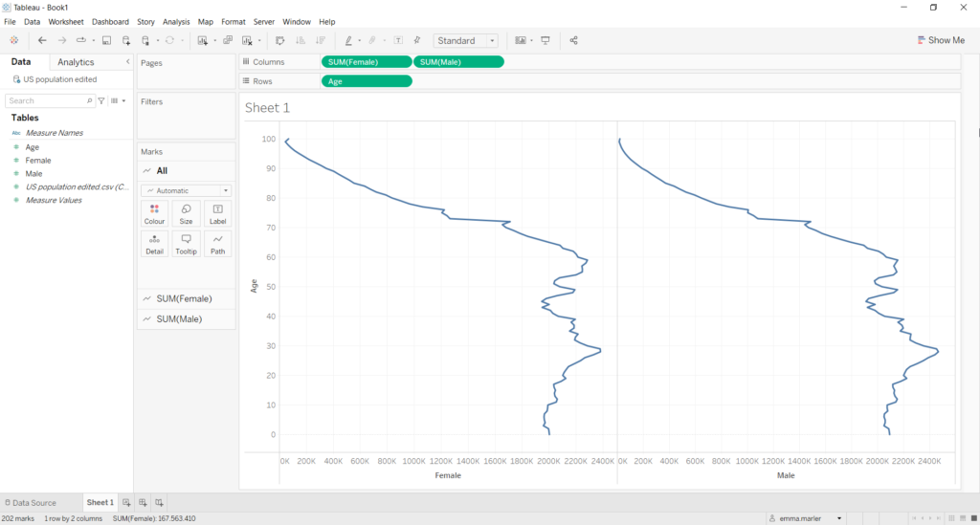
Task: Show mark labels toolbar icon
Action: coord(398,40)
